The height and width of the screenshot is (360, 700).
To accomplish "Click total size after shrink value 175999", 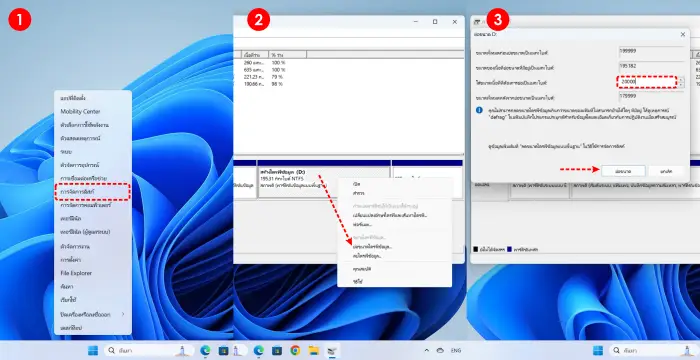I will (x=650, y=96).
